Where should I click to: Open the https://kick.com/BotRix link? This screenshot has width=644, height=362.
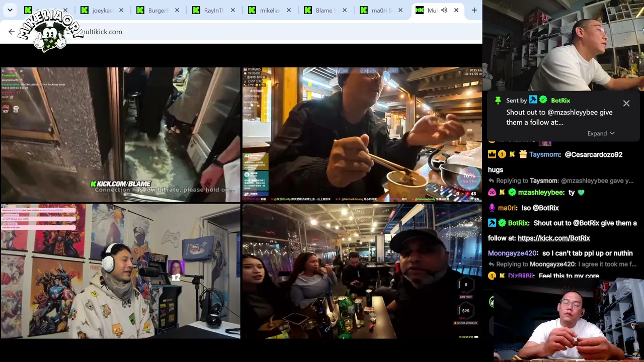click(553, 238)
